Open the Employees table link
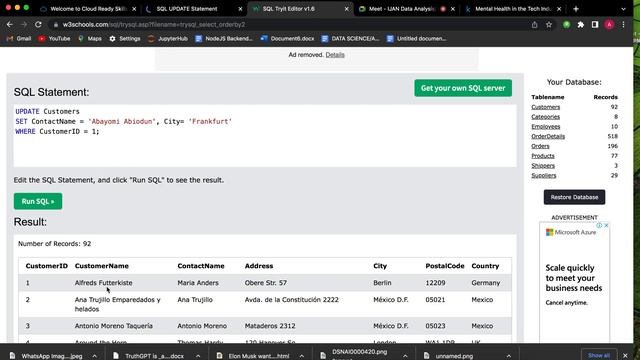640x360 pixels. pyautogui.click(x=546, y=127)
